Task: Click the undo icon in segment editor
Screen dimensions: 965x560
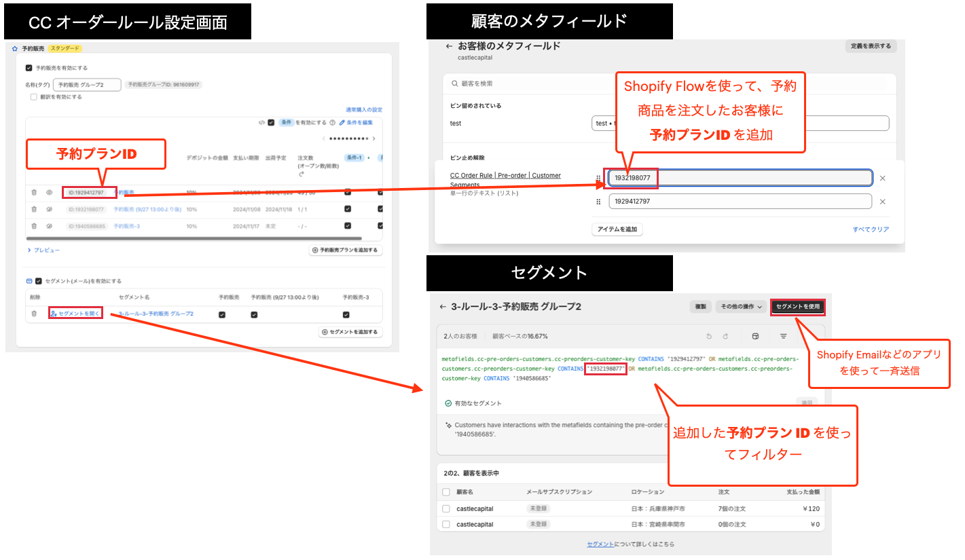Action: point(709,336)
